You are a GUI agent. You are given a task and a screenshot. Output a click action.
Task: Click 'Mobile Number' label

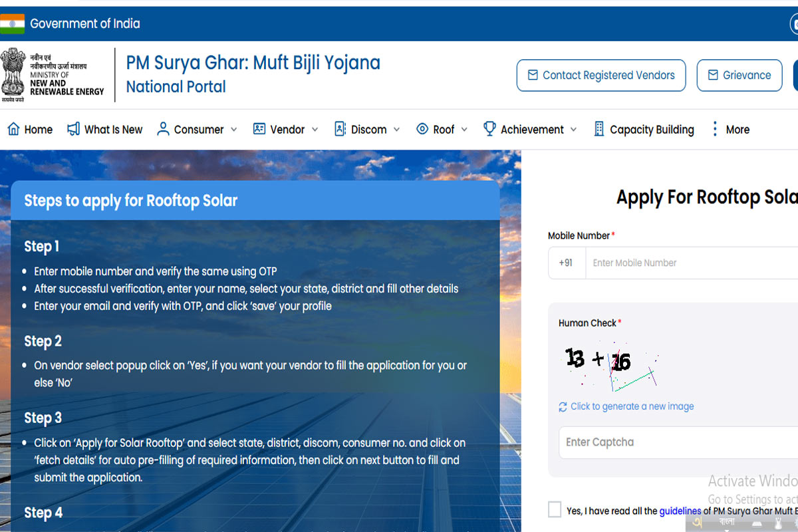click(x=579, y=235)
